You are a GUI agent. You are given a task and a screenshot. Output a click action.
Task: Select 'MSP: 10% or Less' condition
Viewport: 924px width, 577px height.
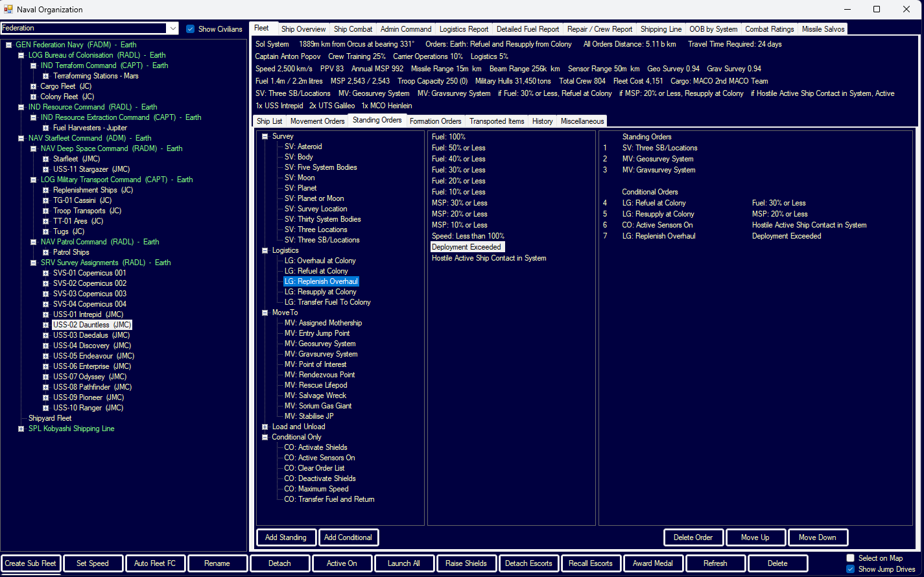(x=460, y=225)
